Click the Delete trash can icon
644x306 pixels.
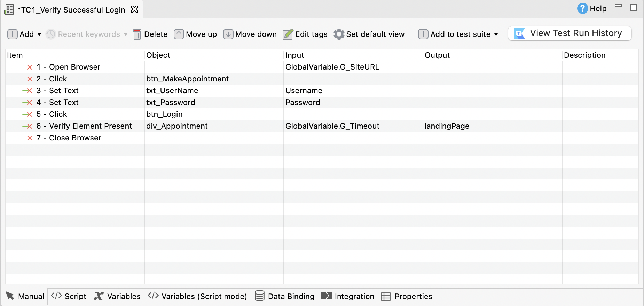137,34
